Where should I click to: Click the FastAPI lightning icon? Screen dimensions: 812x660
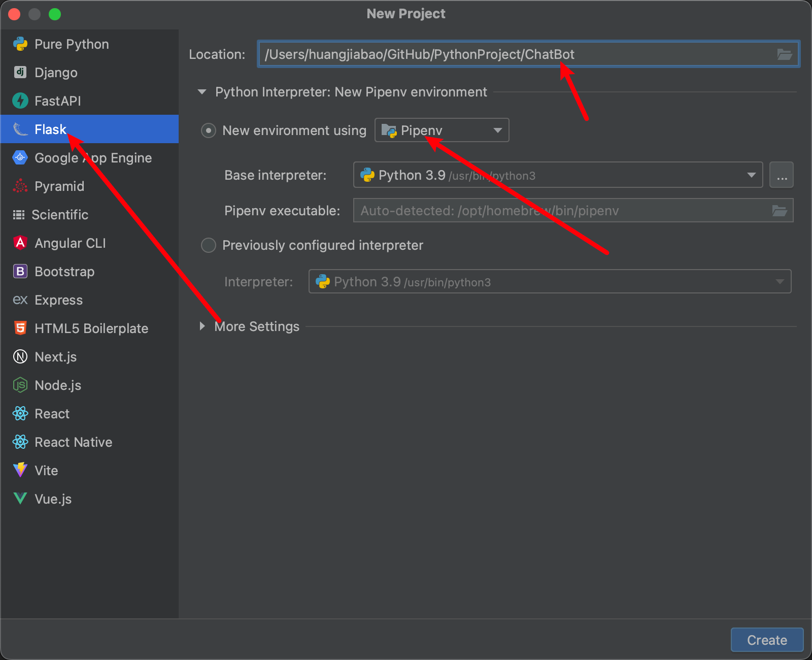[x=20, y=101]
